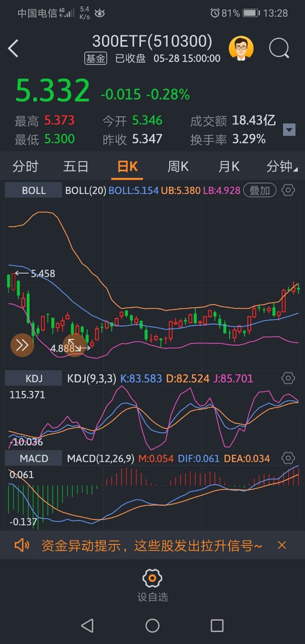Switch to the 分时 tab
The image size is (305, 644).
[25, 166]
